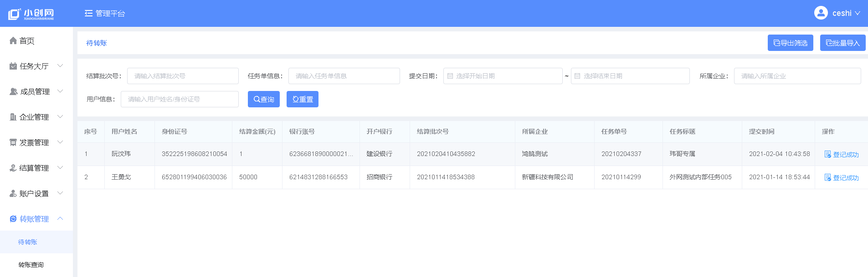The width and height of the screenshot is (868, 277).
Task: Click the 批量导入 batch import button
Action: click(x=842, y=43)
